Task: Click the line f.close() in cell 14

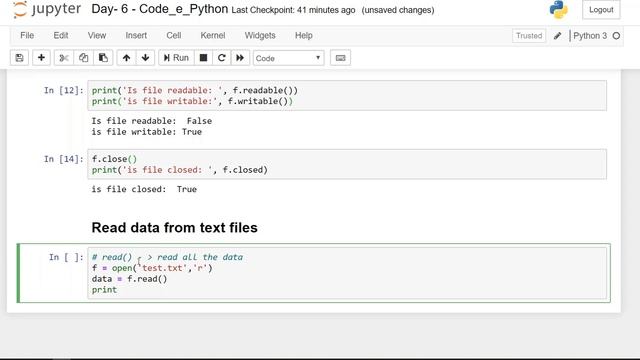Action: pyautogui.click(x=114, y=159)
